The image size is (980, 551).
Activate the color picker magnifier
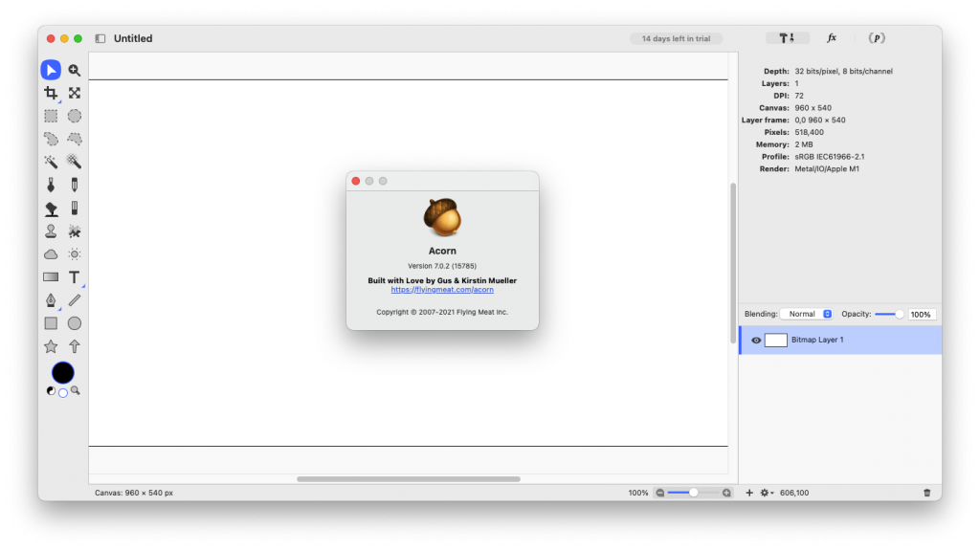click(75, 391)
